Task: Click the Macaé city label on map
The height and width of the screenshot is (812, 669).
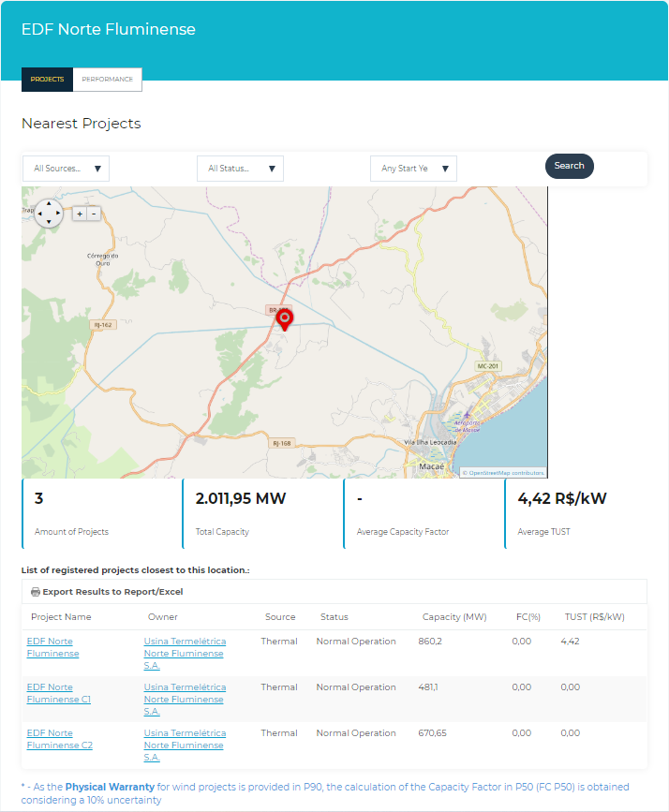Action: click(432, 466)
